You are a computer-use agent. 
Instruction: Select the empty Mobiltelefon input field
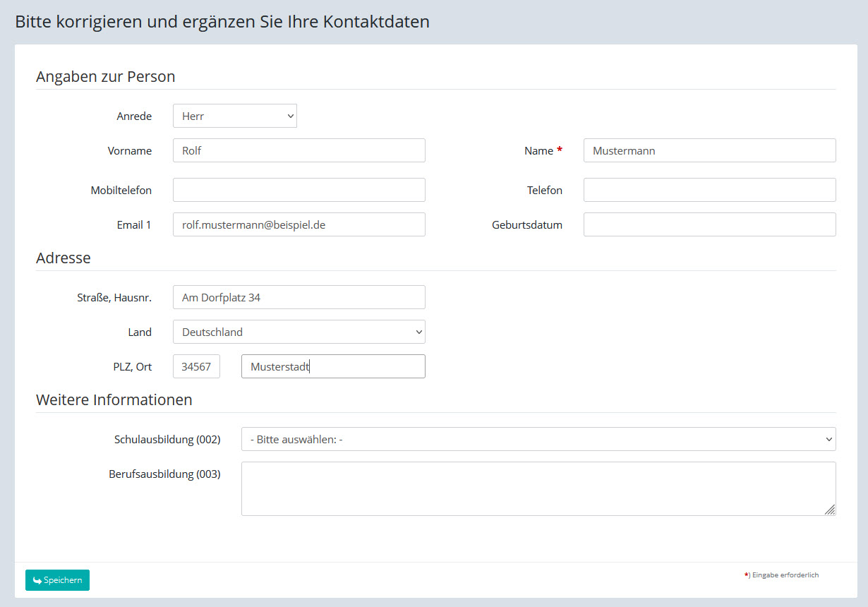299,190
